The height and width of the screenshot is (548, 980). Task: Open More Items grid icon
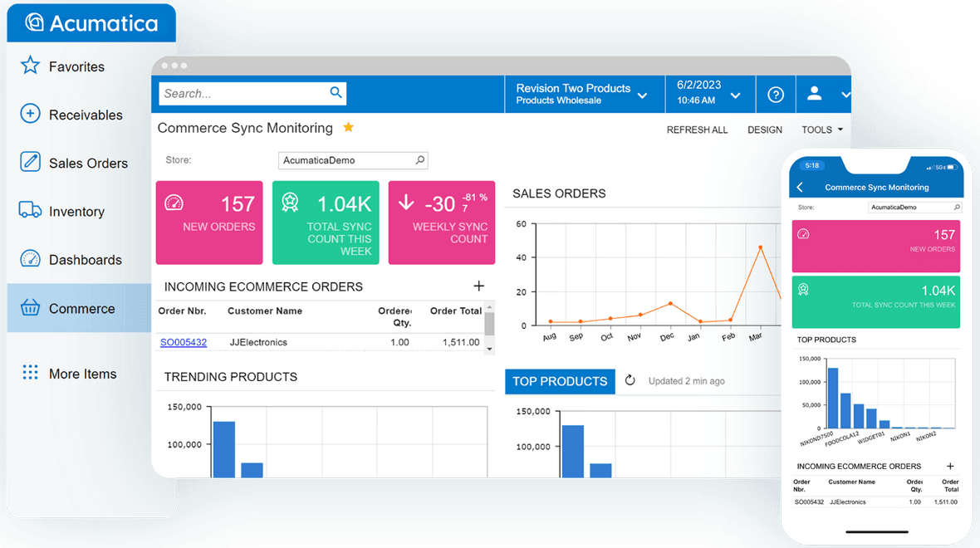click(30, 373)
